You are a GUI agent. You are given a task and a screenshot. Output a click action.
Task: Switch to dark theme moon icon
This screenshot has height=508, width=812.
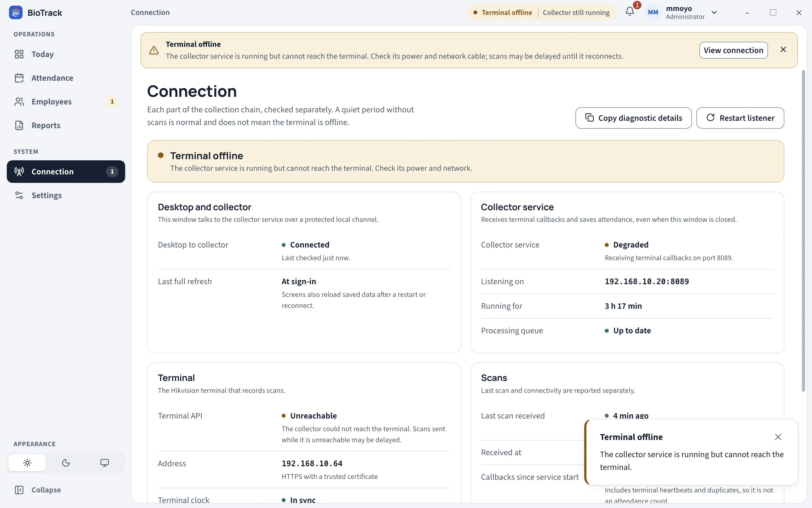(66, 463)
